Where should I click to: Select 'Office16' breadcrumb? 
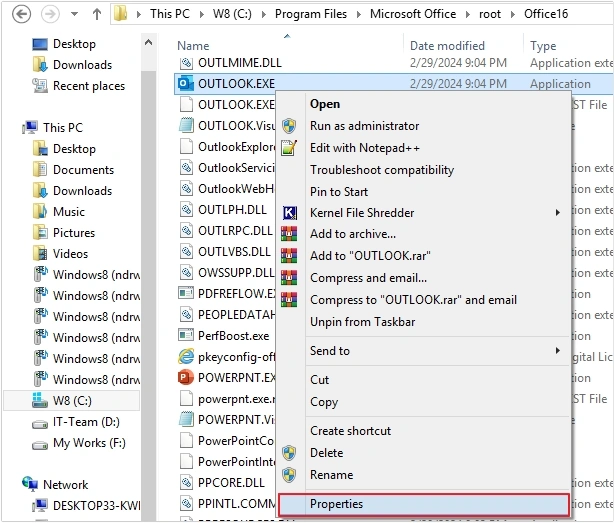point(546,14)
